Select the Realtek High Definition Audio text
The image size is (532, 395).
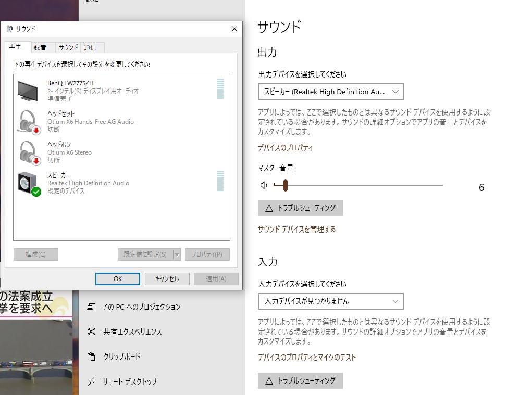[x=88, y=183]
